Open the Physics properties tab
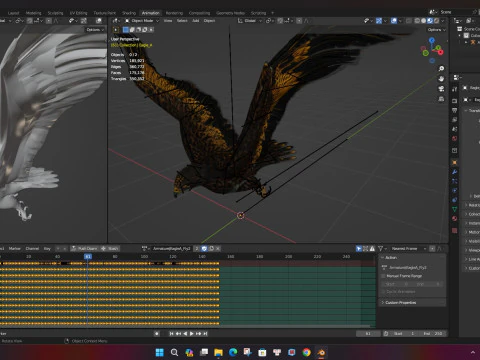This screenshot has height=360, width=480. (x=455, y=191)
